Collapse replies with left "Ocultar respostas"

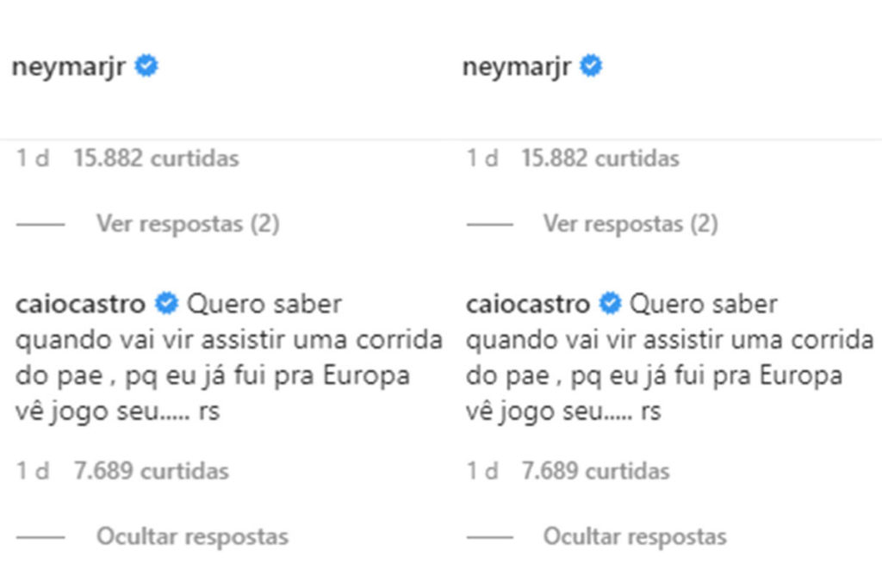point(191,536)
